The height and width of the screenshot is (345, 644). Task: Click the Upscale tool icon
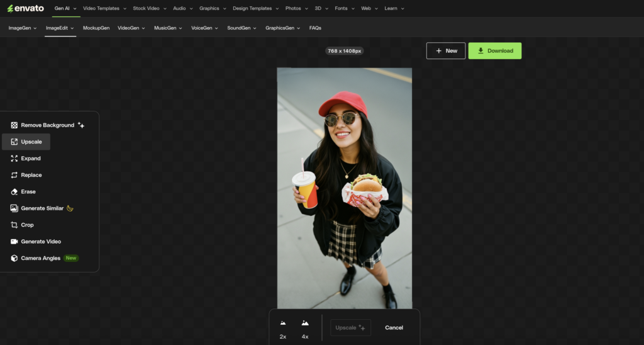tap(14, 142)
